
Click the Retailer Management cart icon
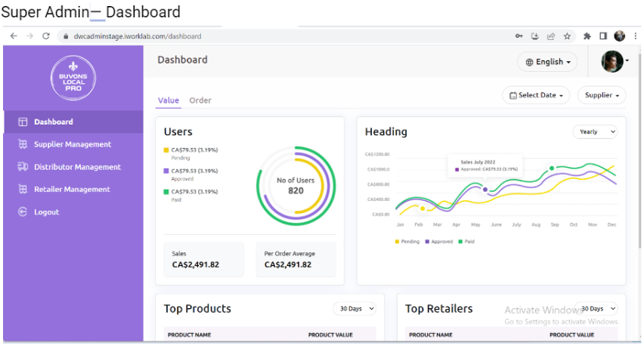pos(23,190)
